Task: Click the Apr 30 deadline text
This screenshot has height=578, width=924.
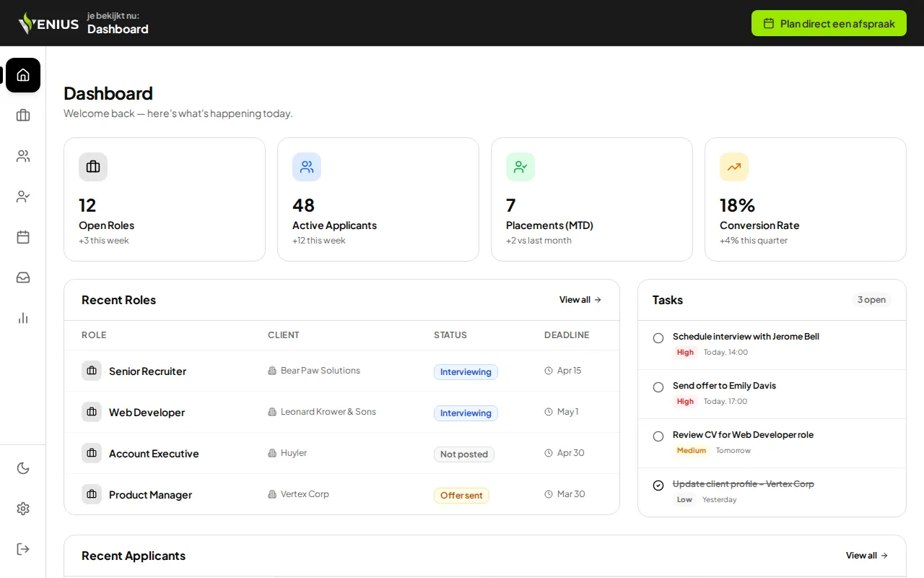Action: (x=570, y=453)
